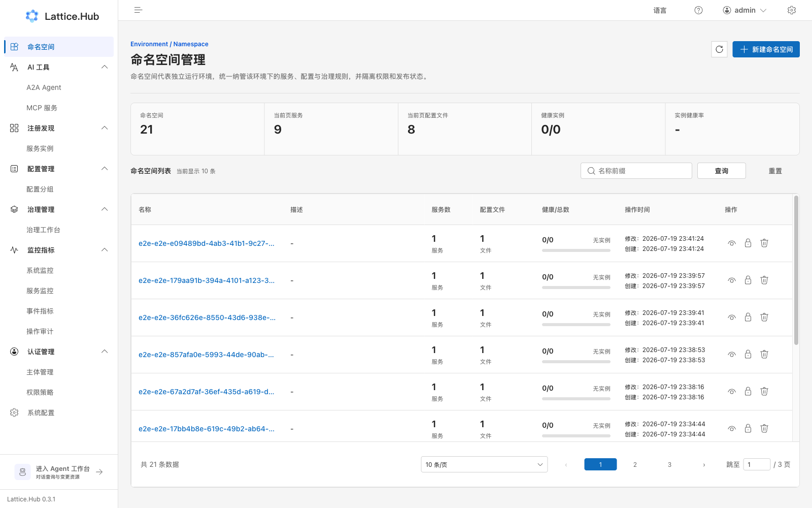Viewport: 812px width, 508px height.
Task: Go to pagination page 3
Action: [669, 464]
